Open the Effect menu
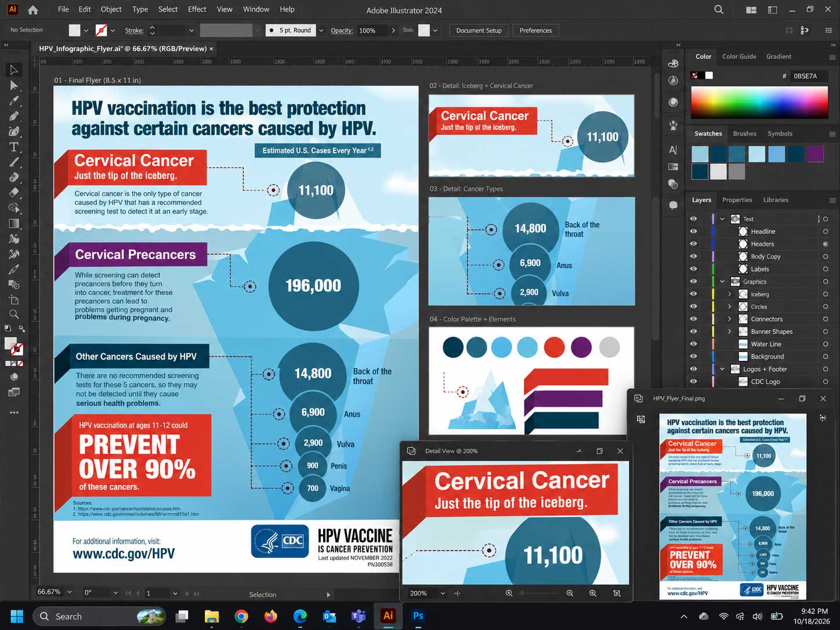This screenshot has width=840, height=630. click(x=197, y=9)
